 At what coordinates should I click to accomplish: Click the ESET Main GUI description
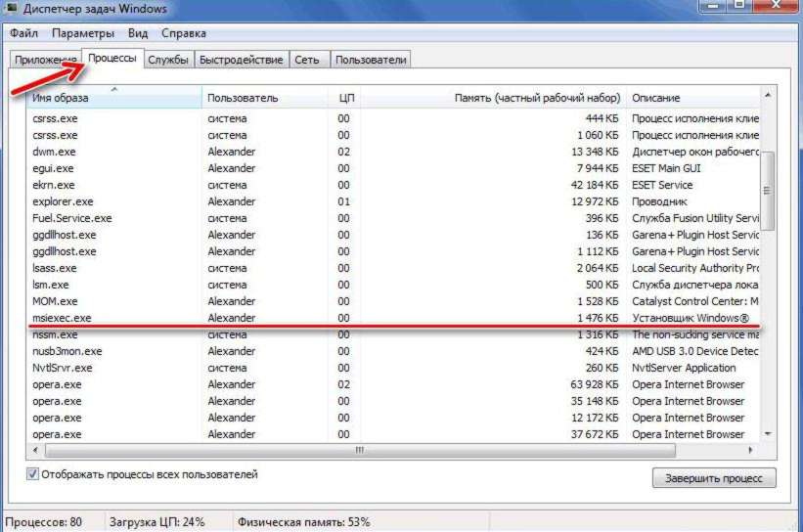coord(666,168)
